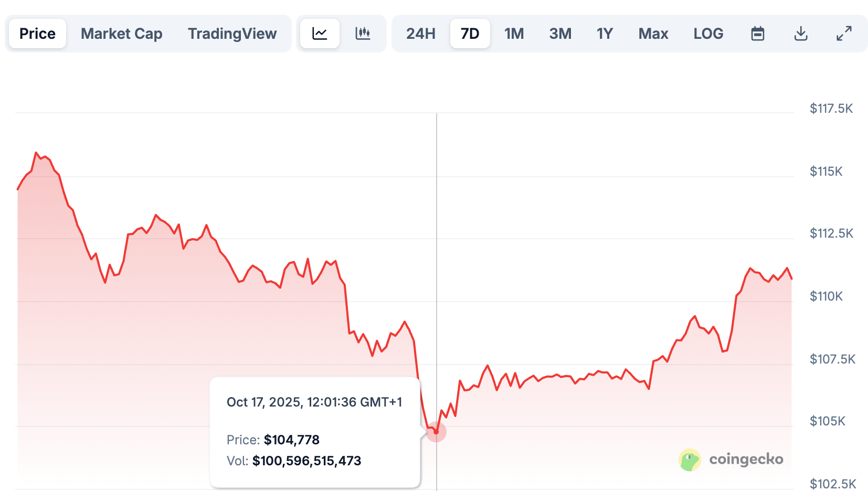
Task: Expand chart to fullscreen with the arrows icon
Action: [844, 33]
